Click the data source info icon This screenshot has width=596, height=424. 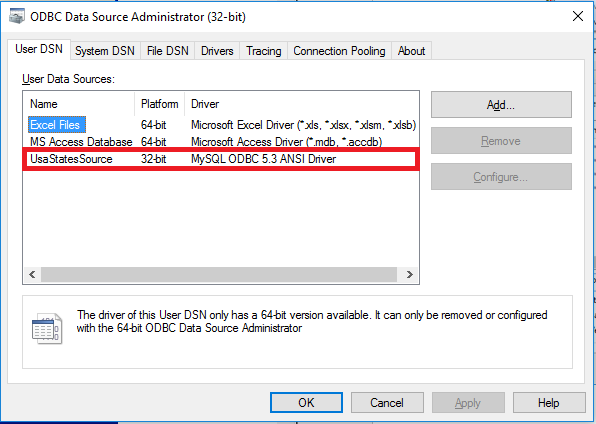pyautogui.click(x=47, y=329)
